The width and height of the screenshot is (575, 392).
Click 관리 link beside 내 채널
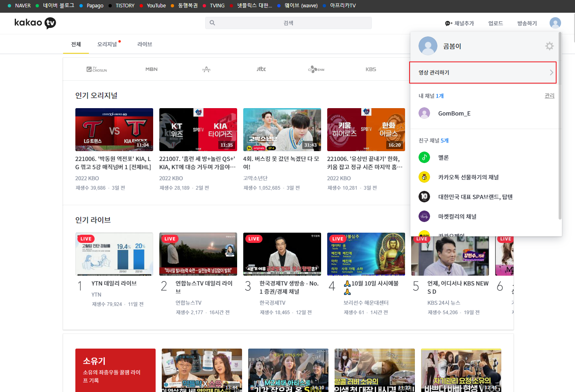click(x=550, y=95)
